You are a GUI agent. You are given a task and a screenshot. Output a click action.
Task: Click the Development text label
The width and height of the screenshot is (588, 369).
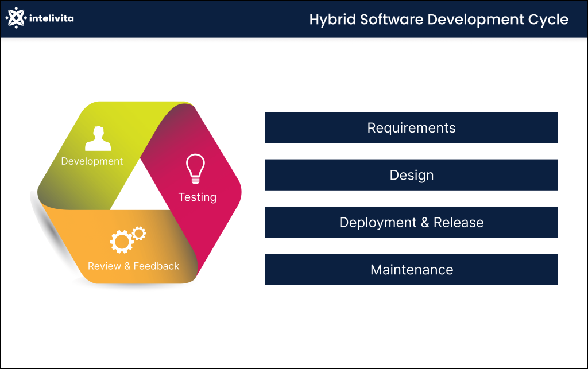pyautogui.click(x=92, y=161)
